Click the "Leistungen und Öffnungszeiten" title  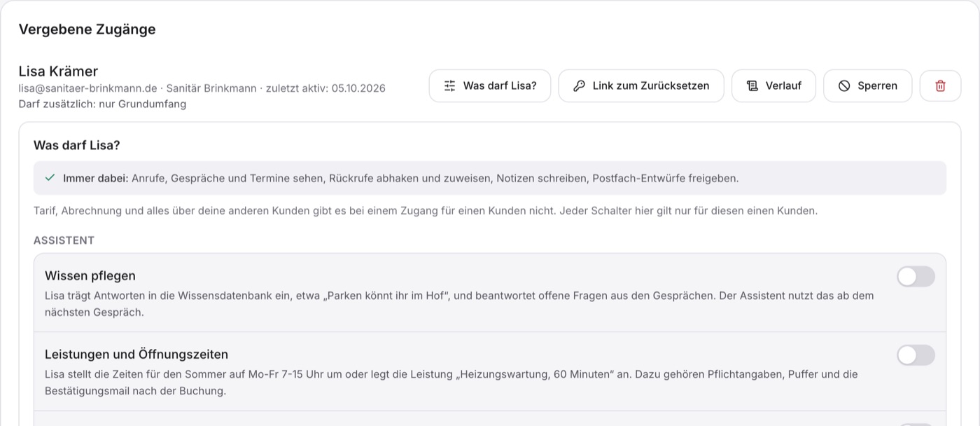(x=136, y=354)
